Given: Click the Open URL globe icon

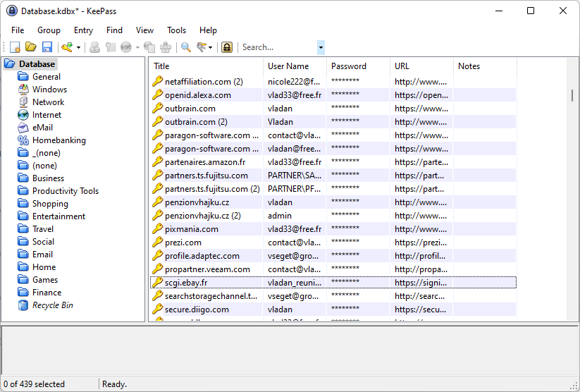Looking at the screenshot, I should coord(126,47).
